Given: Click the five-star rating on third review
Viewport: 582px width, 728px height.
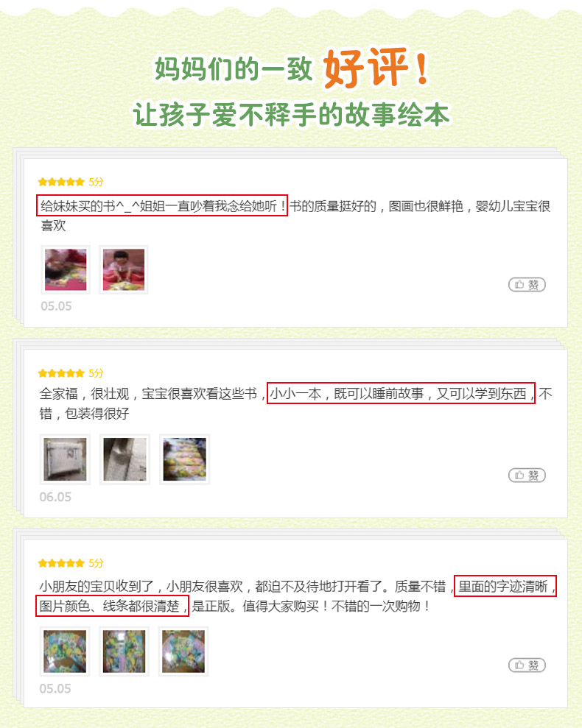Looking at the screenshot, I should [61, 563].
